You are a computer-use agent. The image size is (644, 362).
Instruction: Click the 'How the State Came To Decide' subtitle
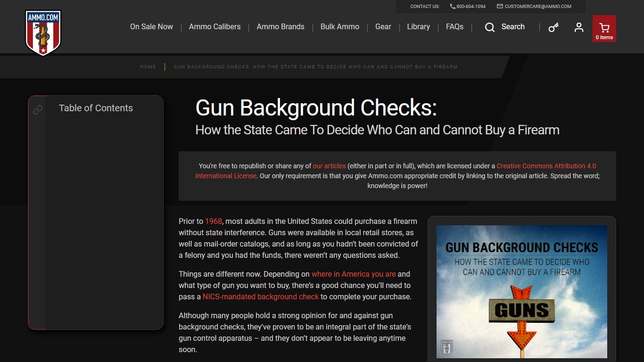point(377,130)
